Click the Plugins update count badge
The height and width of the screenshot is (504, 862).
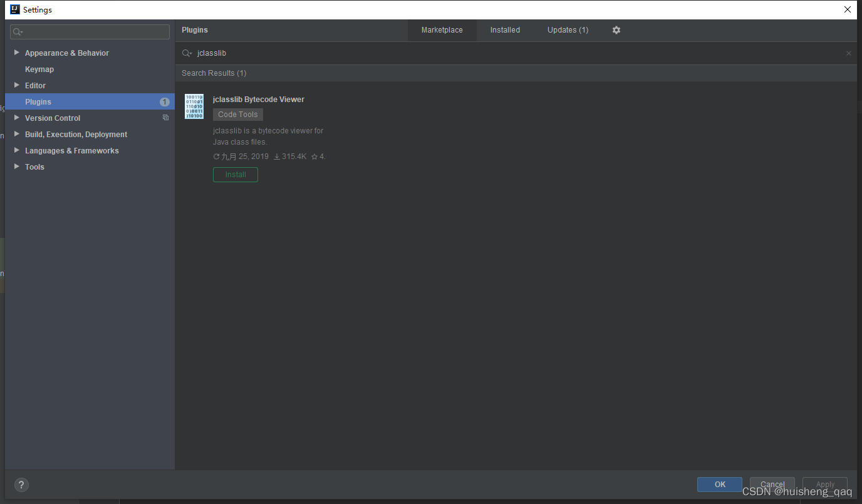pos(165,101)
